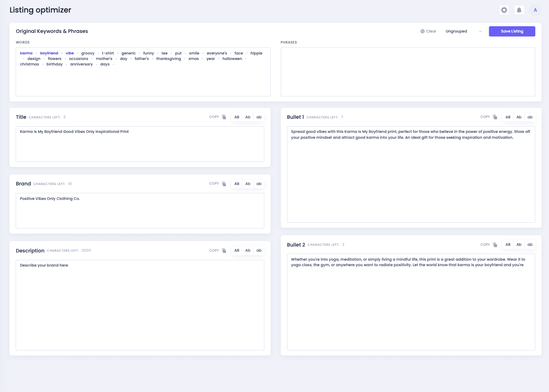The image size is (549, 392).
Task: Select the keyword groovy
Action: 88,53
